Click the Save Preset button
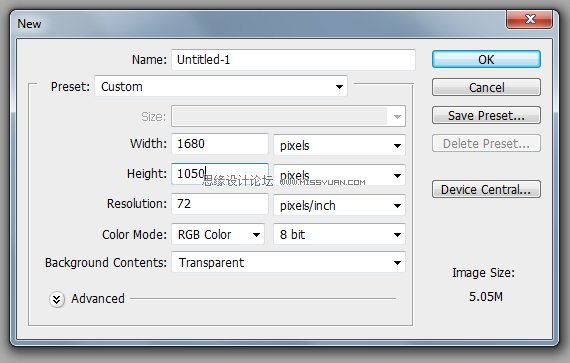Viewport: 570px width, 363px height. [486, 115]
